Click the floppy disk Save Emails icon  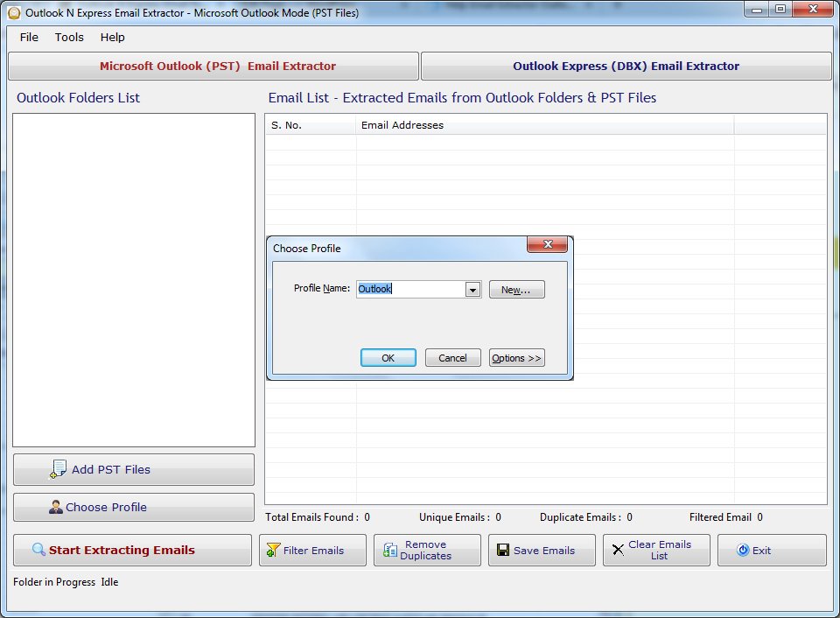pyautogui.click(x=503, y=550)
